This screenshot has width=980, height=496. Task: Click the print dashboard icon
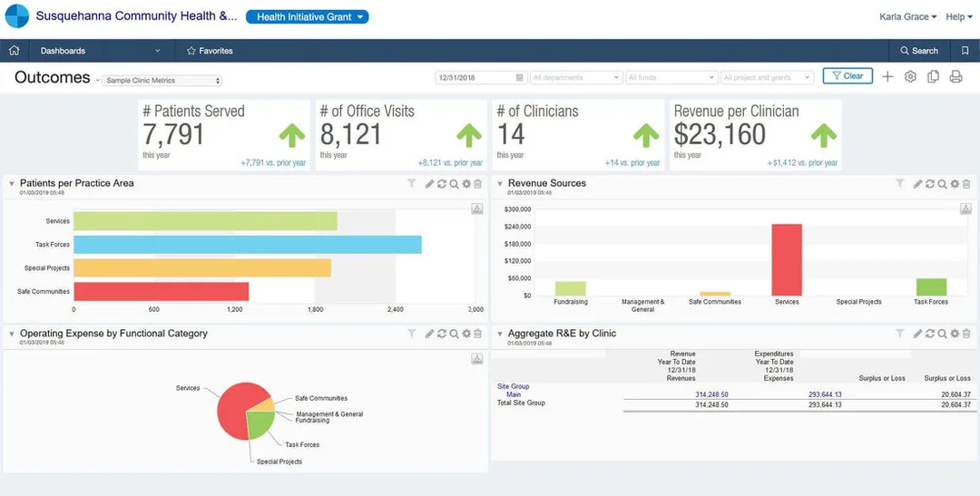click(x=955, y=77)
